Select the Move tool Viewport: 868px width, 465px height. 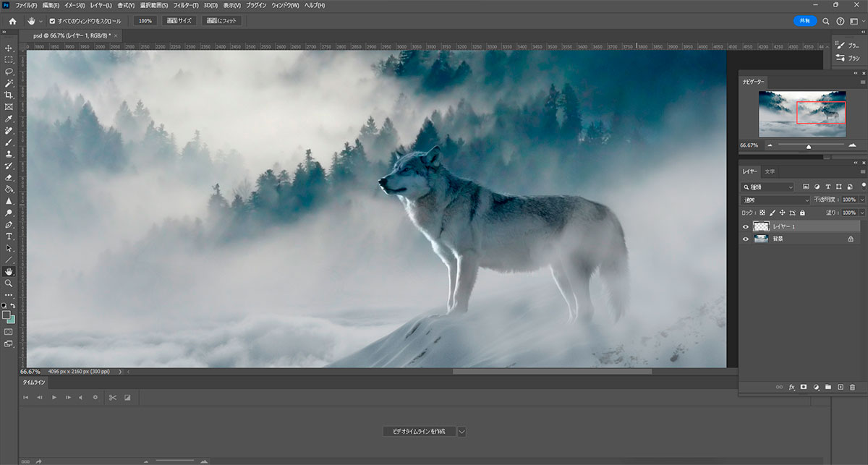click(x=9, y=48)
